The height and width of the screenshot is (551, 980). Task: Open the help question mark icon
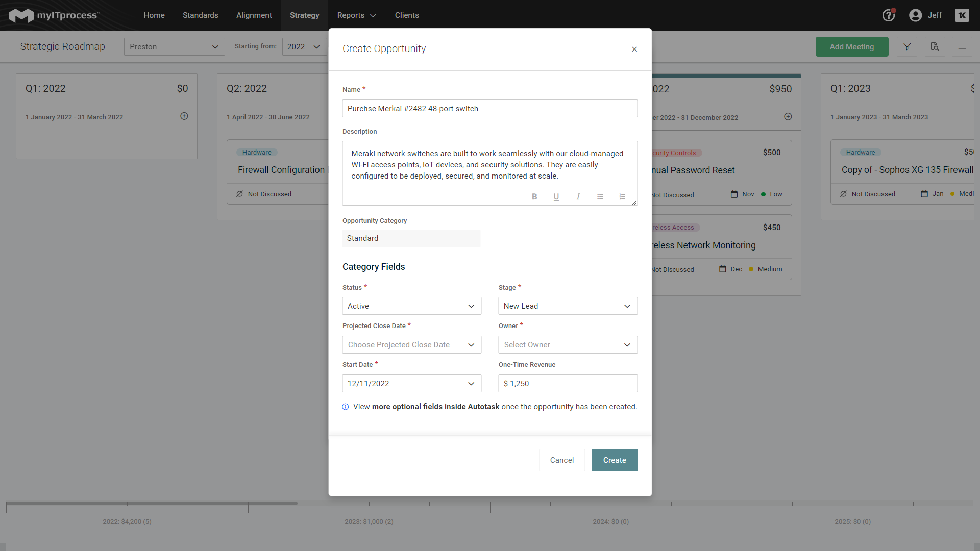(889, 15)
